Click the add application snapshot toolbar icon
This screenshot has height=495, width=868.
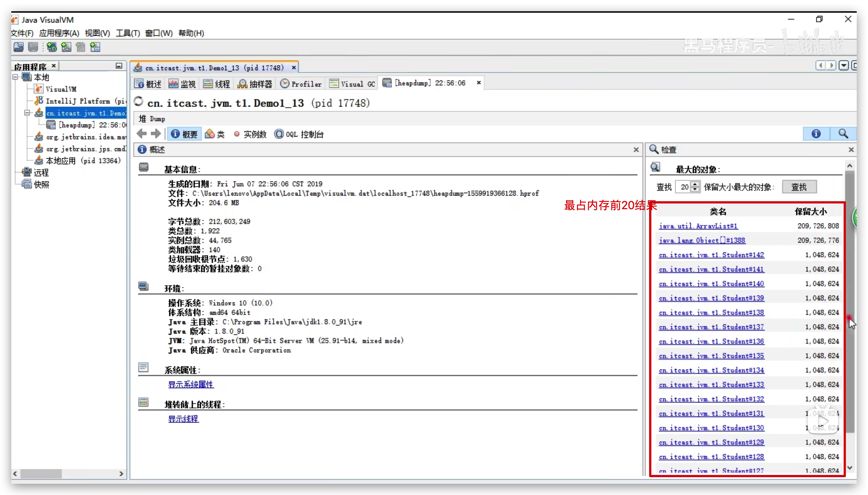(95, 47)
